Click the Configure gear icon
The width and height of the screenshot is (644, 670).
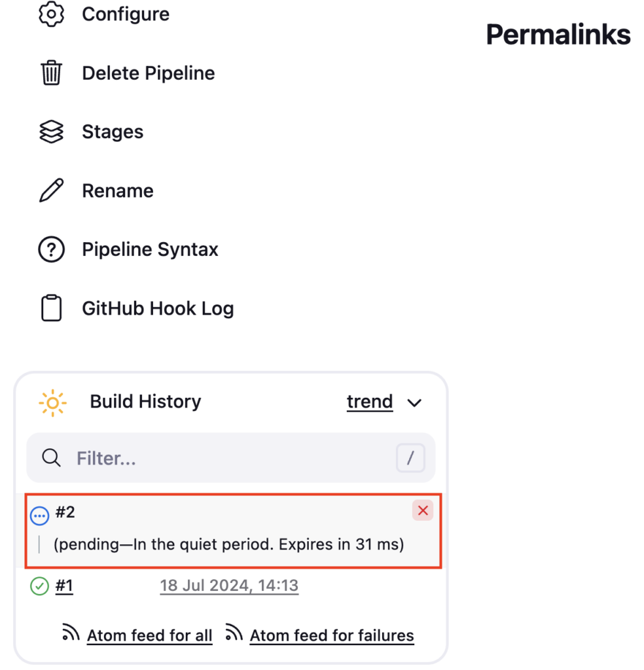pyautogui.click(x=51, y=14)
